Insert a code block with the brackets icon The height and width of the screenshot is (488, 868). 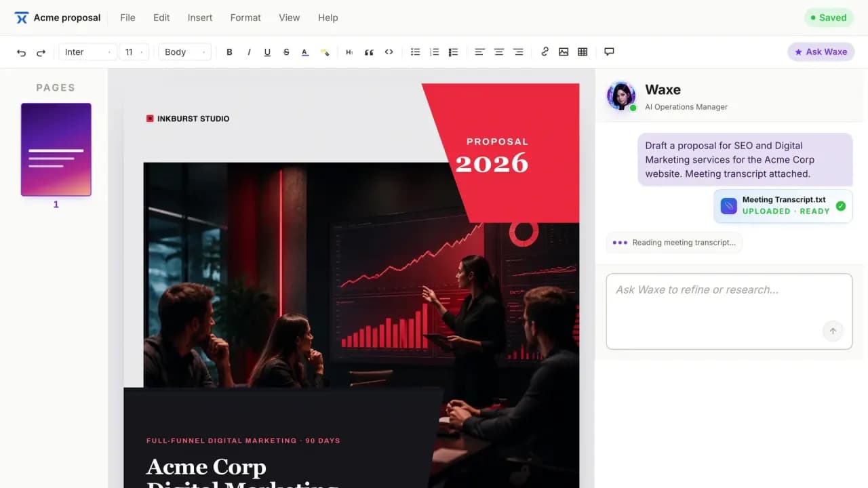pyautogui.click(x=389, y=52)
